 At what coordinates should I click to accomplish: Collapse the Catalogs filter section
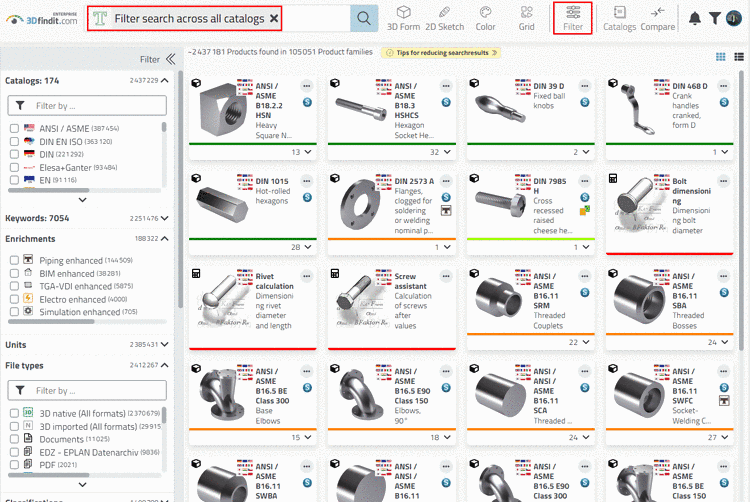click(165, 80)
